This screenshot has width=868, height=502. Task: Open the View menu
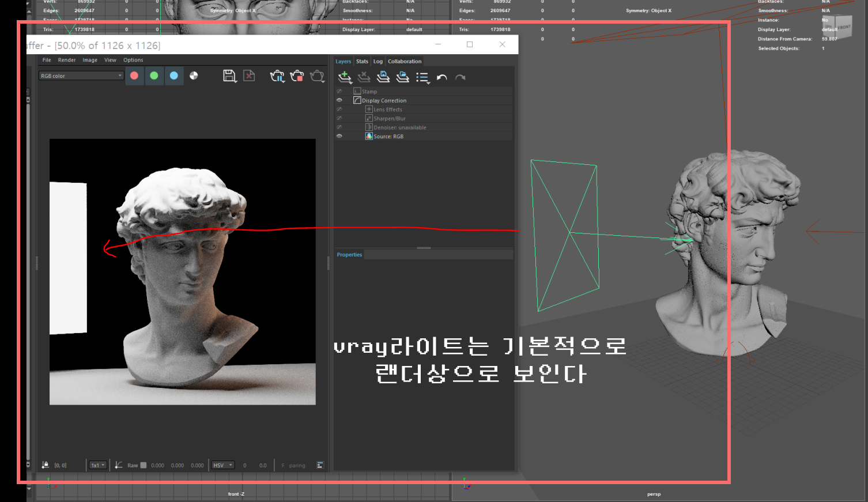pyautogui.click(x=110, y=60)
